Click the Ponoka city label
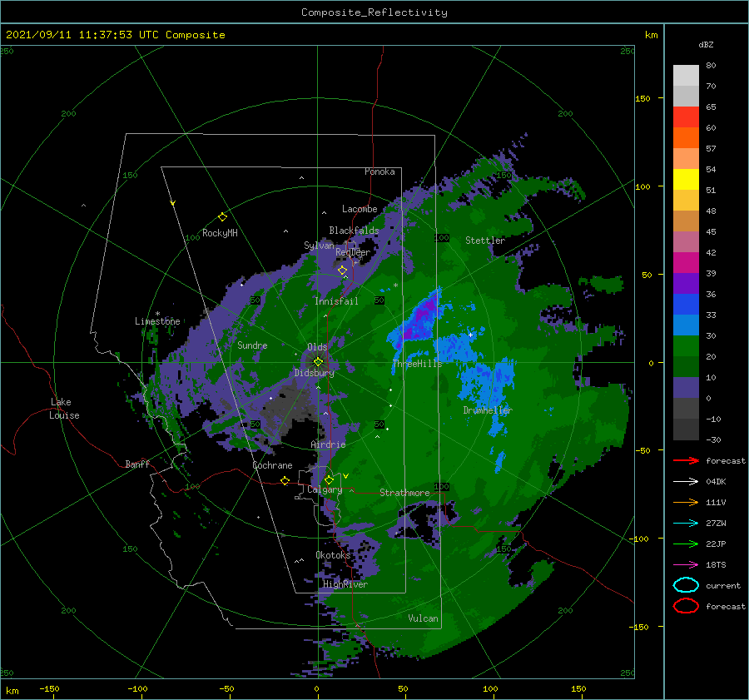This screenshot has width=749, height=700. pos(379,171)
